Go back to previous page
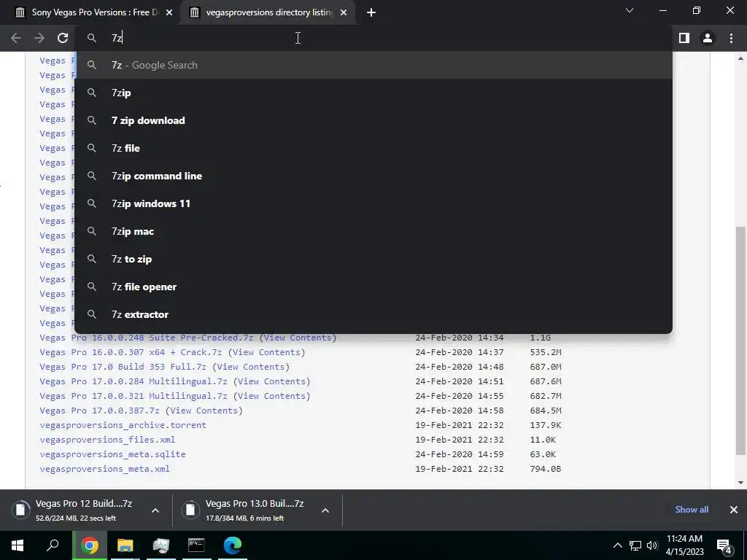The width and height of the screenshot is (747, 560). [x=16, y=38]
